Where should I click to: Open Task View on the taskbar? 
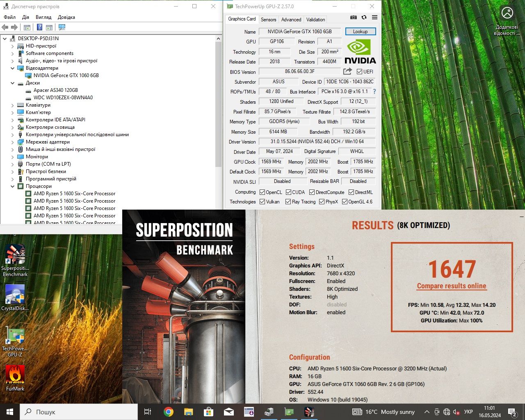click(148, 412)
